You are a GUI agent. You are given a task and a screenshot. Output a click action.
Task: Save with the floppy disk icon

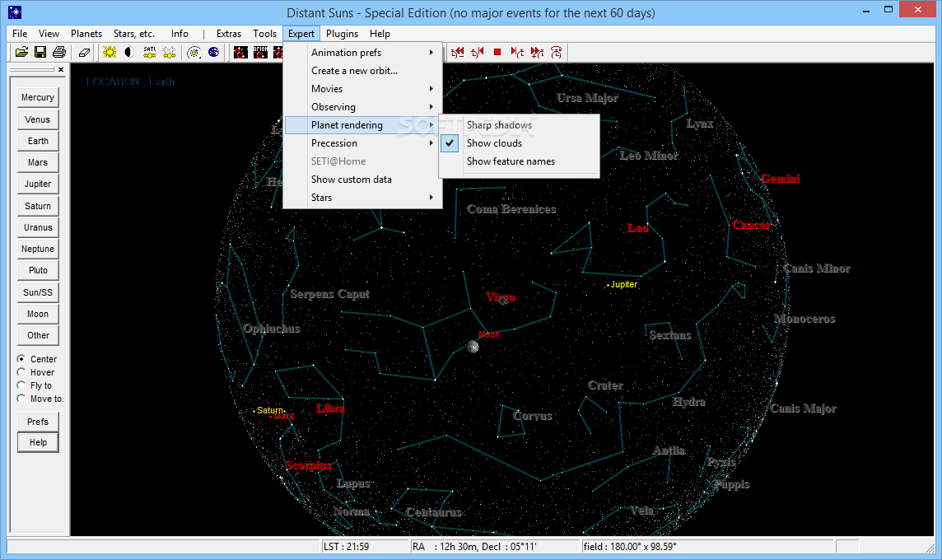[40, 52]
